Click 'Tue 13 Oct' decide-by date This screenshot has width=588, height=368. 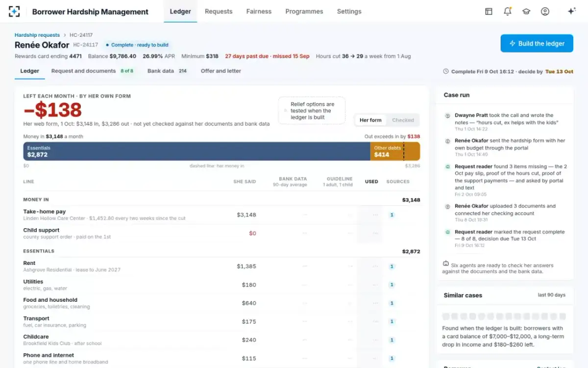tap(559, 72)
